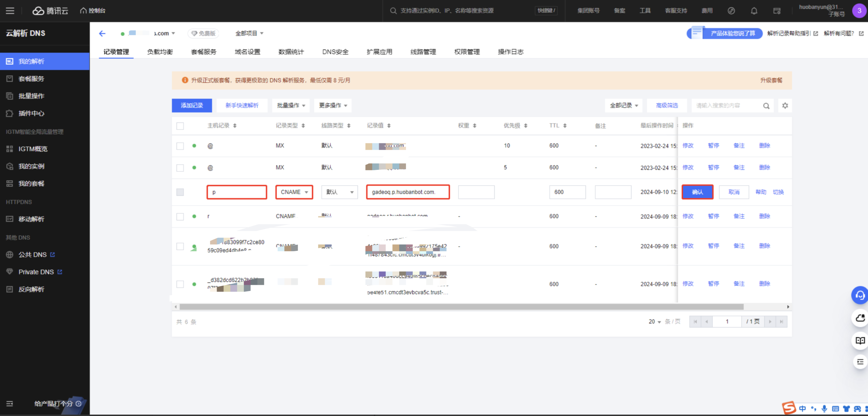Open the purple user avatar
This screenshot has width=868, height=416.
click(x=859, y=10)
